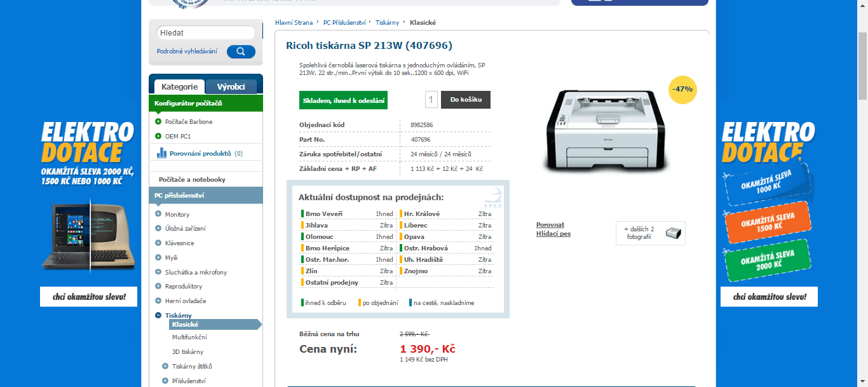This screenshot has height=387, width=868.
Task: Click the Počítače Barbone link
Action: tap(189, 121)
